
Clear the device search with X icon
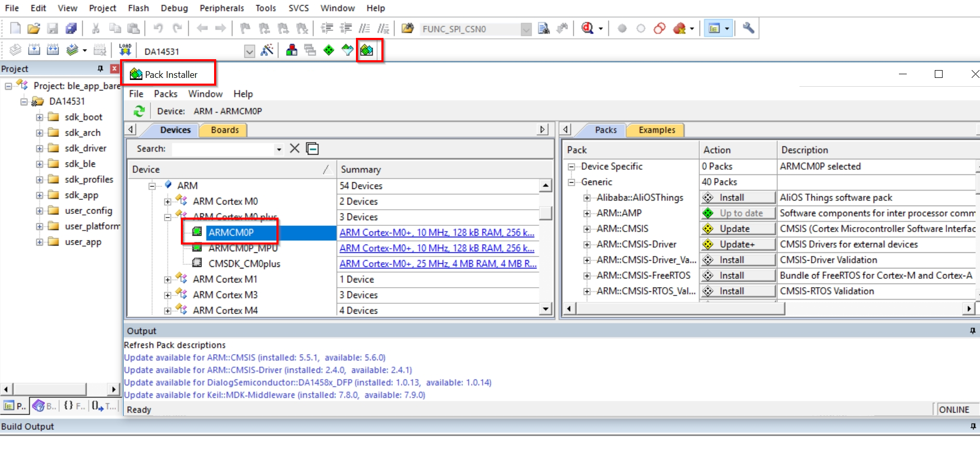coord(295,148)
